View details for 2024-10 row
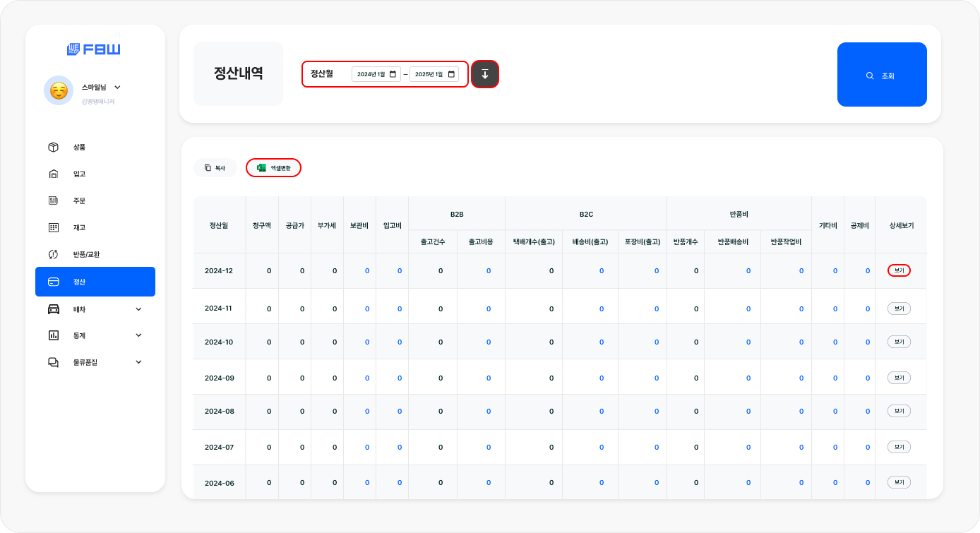 click(899, 342)
